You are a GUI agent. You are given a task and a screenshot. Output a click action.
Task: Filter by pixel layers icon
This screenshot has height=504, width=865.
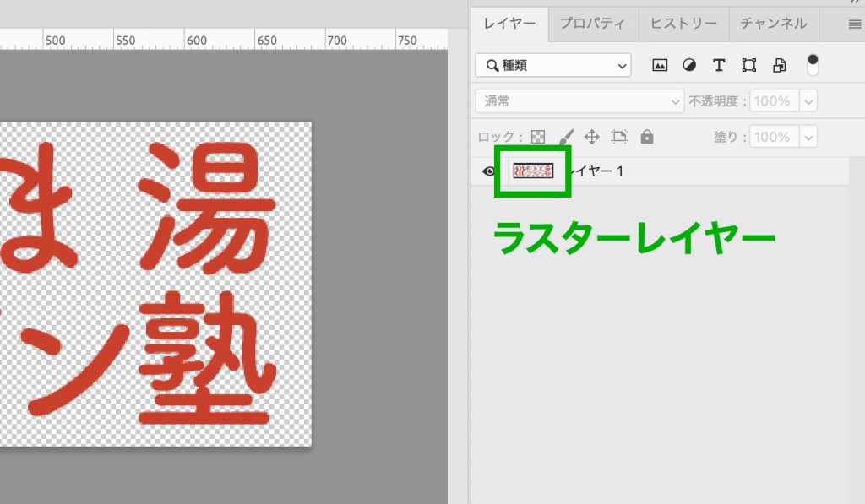coord(660,65)
